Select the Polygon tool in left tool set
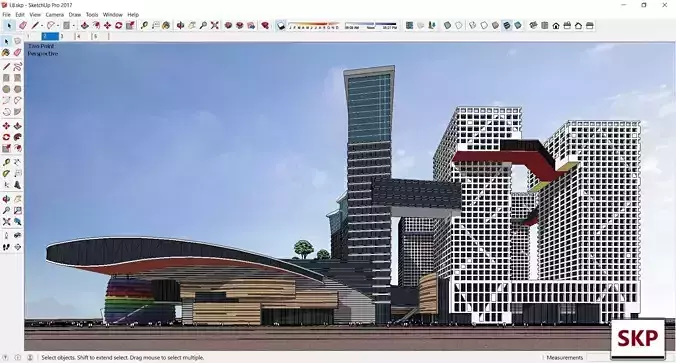Screen dimensions: 676x363 point(17,89)
